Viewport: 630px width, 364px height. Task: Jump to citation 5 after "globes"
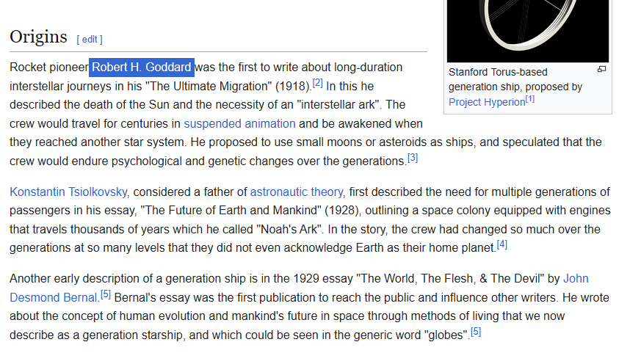tap(476, 332)
